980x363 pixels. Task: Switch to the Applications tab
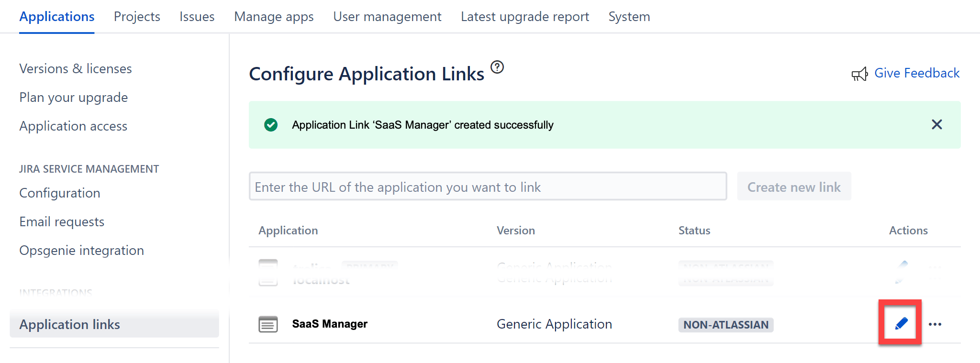pos(57,17)
